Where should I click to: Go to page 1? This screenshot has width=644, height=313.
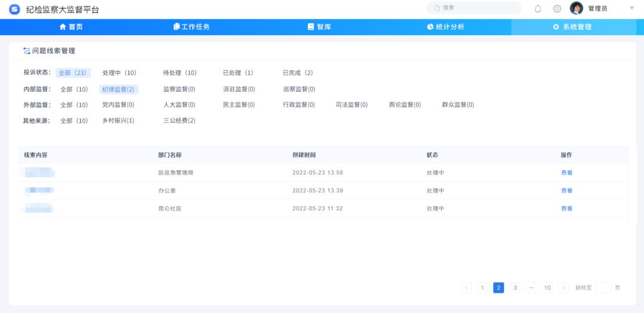(x=482, y=287)
